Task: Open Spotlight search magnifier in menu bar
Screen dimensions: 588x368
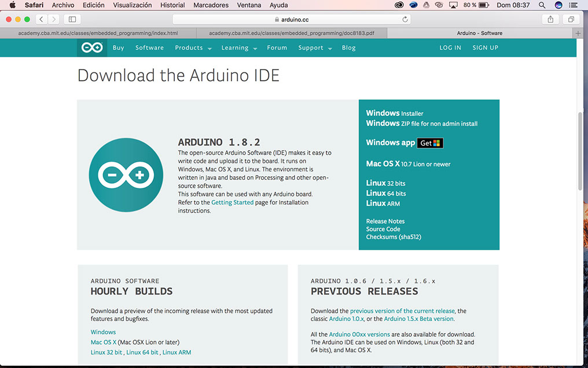Action: pos(542,5)
